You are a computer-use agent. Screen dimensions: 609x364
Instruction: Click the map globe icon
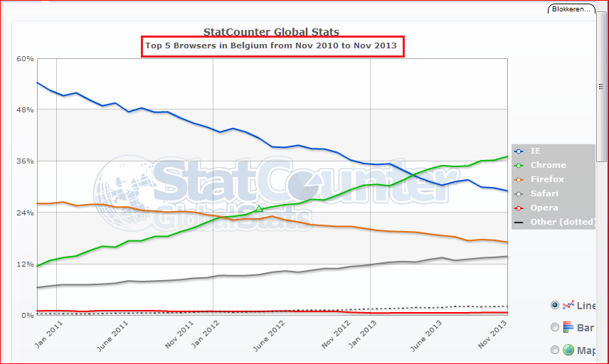(568, 350)
